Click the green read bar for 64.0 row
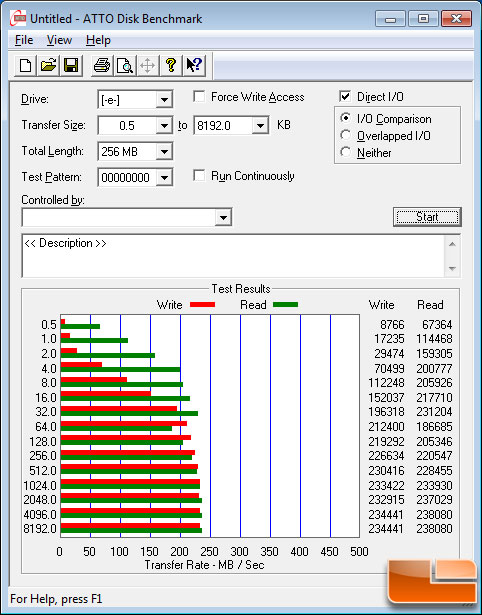Image resolution: width=482 pixels, height=615 pixels. pos(116,428)
